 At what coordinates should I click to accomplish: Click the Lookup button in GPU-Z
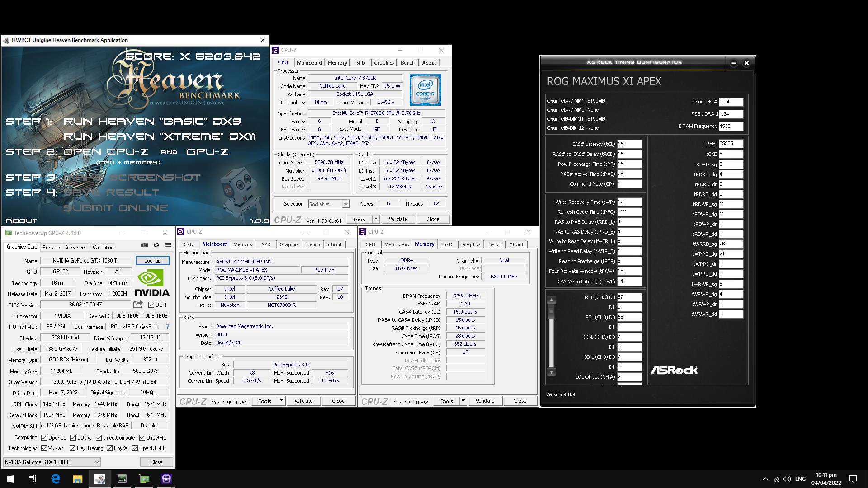point(152,261)
